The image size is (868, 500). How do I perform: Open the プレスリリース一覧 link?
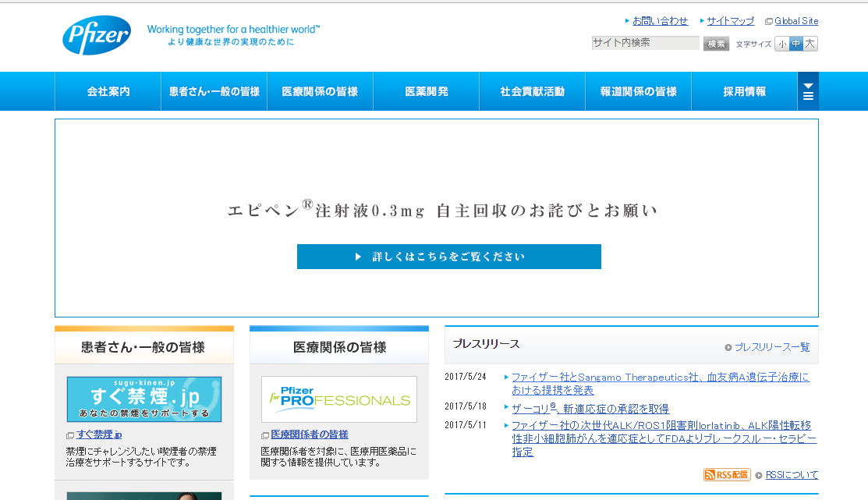point(771,347)
